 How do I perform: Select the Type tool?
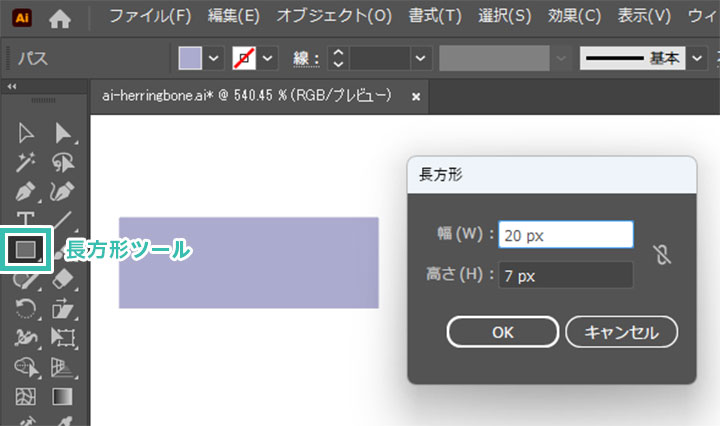(27, 218)
